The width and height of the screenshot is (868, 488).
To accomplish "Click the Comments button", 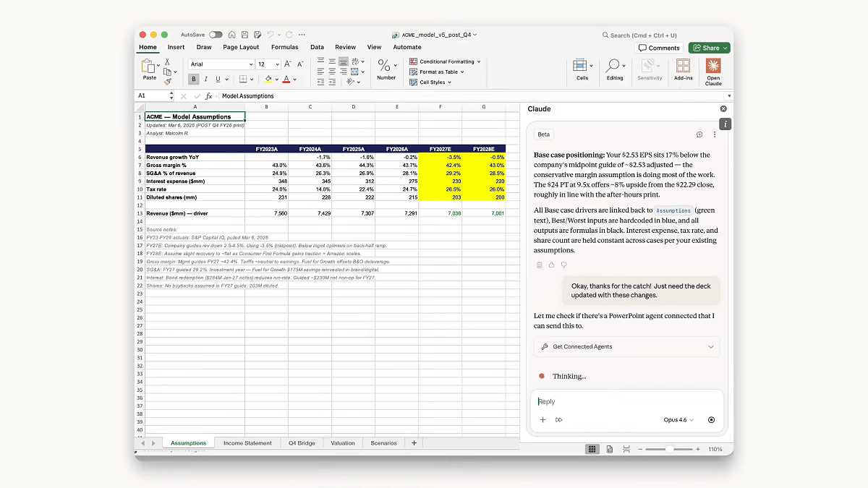I will click(x=659, y=48).
